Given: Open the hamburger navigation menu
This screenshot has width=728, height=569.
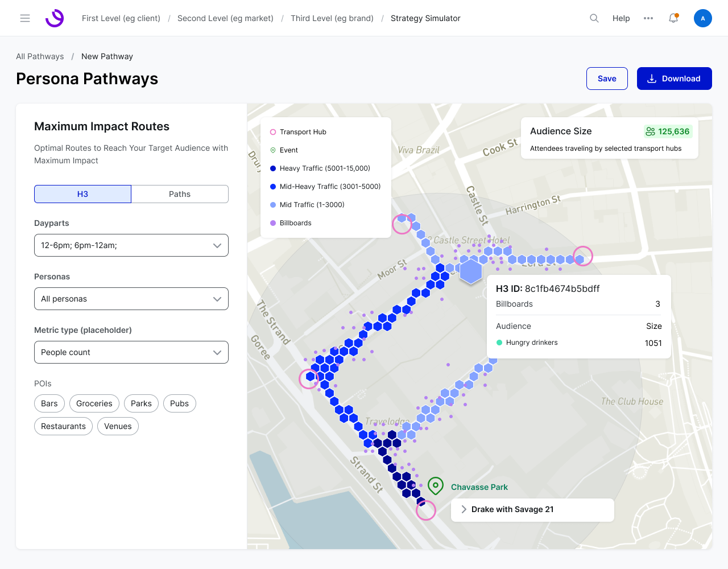Looking at the screenshot, I should [x=25, y=18].
